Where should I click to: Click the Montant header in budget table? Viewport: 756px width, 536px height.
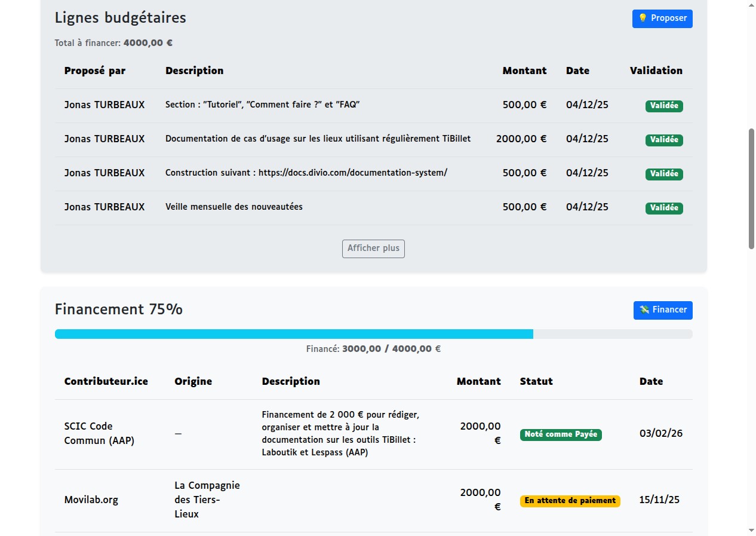(524, 71)
